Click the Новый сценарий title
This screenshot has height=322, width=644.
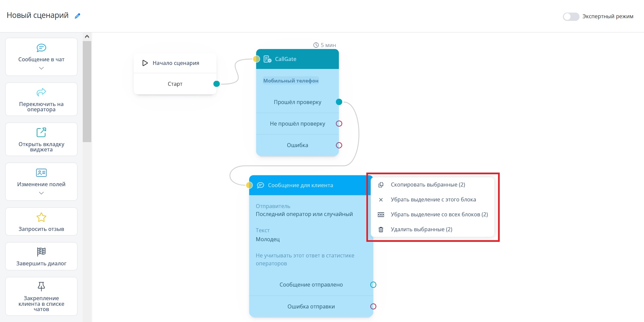38,15
